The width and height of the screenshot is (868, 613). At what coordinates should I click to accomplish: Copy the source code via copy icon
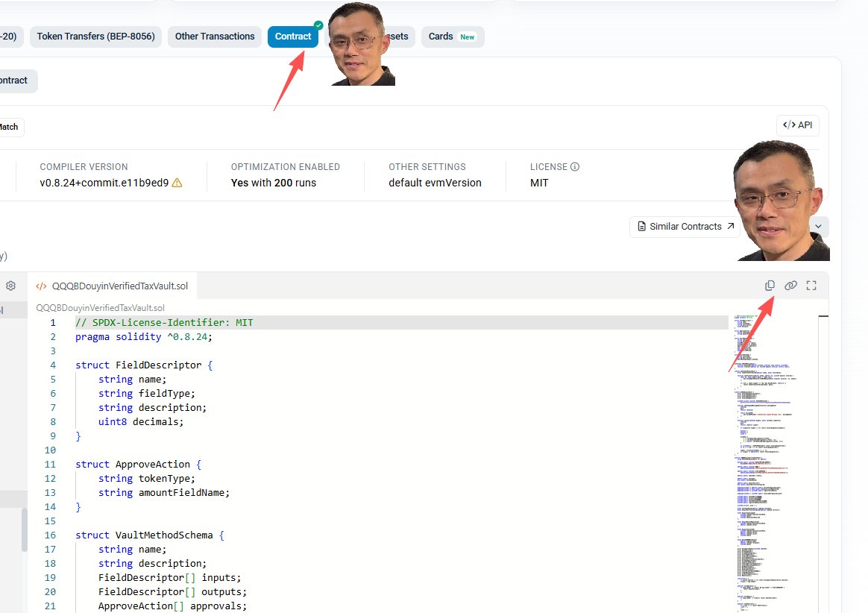[x=770, y=286]
